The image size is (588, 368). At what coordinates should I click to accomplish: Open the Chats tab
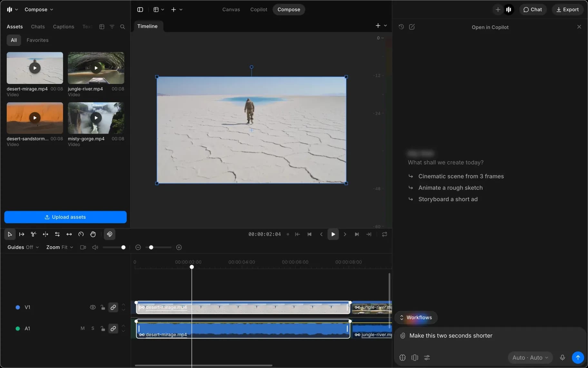(x=38, y=27)
